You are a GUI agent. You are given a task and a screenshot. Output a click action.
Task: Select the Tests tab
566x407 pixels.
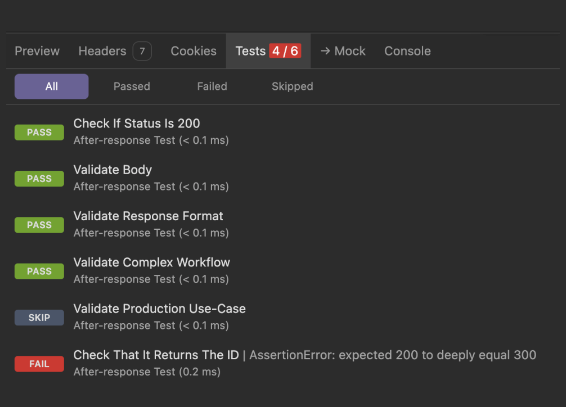pos(268,51)
